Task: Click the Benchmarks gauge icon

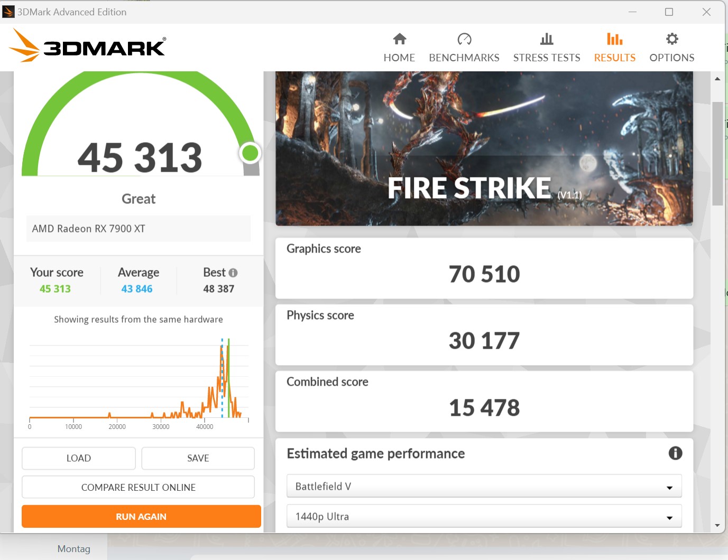Action: click(x=464, y=39)
